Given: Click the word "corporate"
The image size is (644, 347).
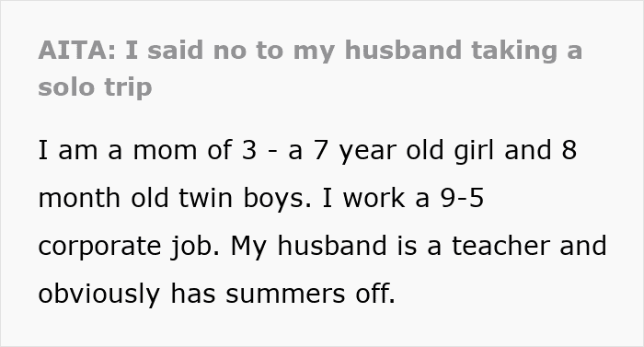Looking at the screenshot, I should [x=99, y=247].
